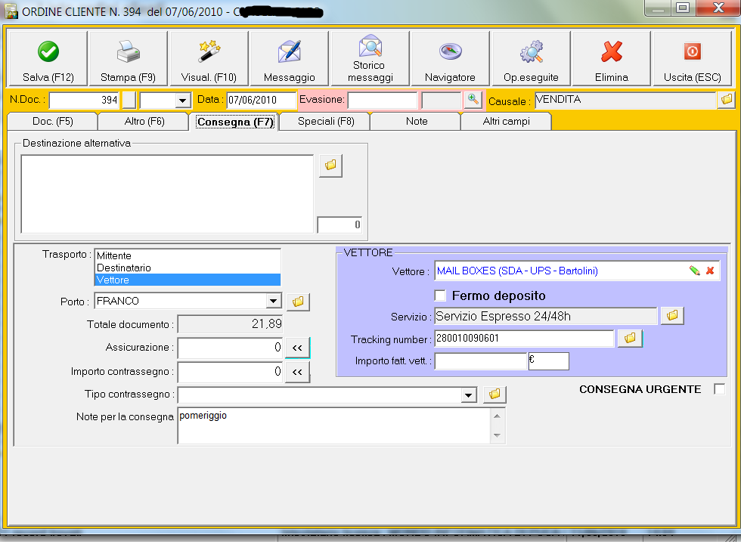Browse alternative destination folder icon
The height and width of the screenshot is (560, 741).
331,166
